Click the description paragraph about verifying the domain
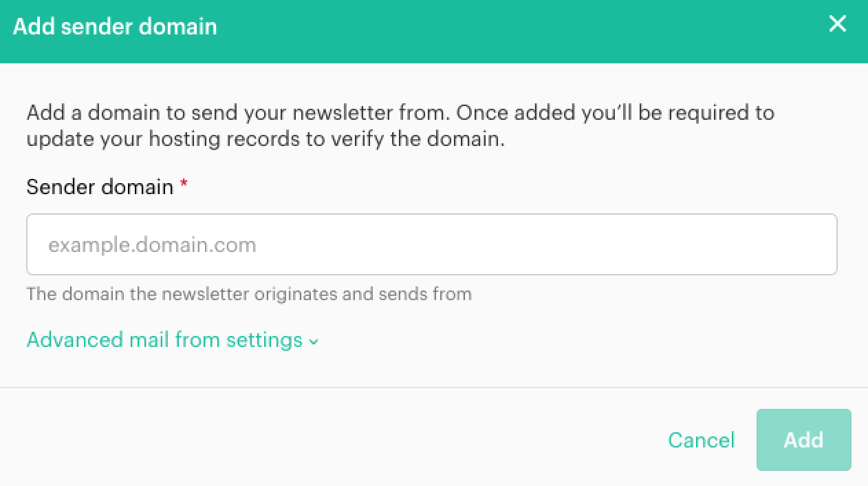 [400, 126]
